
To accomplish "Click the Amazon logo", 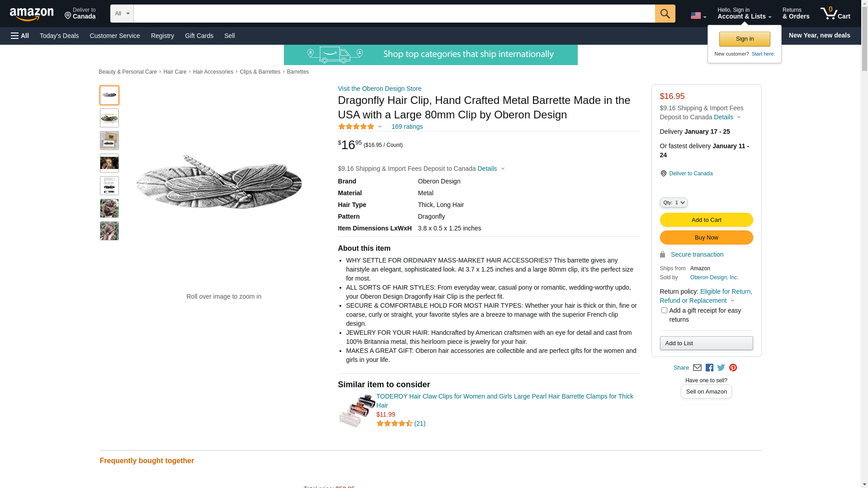I will coord(32,14).
